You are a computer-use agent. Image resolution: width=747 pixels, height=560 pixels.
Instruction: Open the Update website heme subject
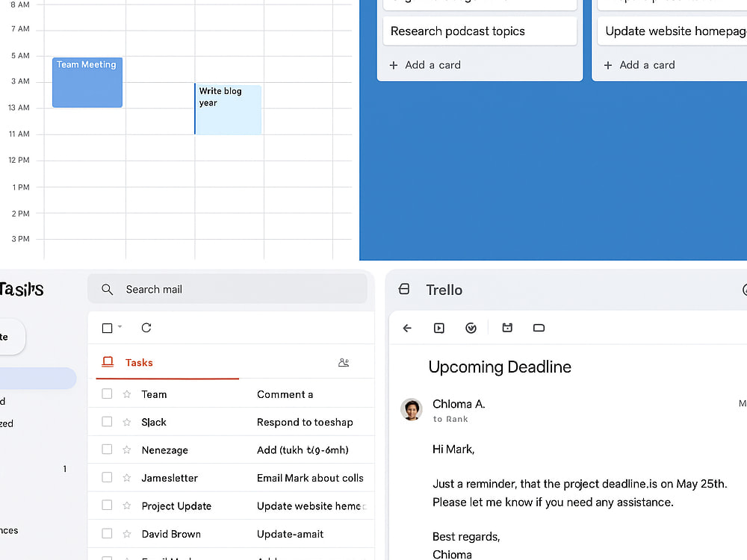(311, 506)
